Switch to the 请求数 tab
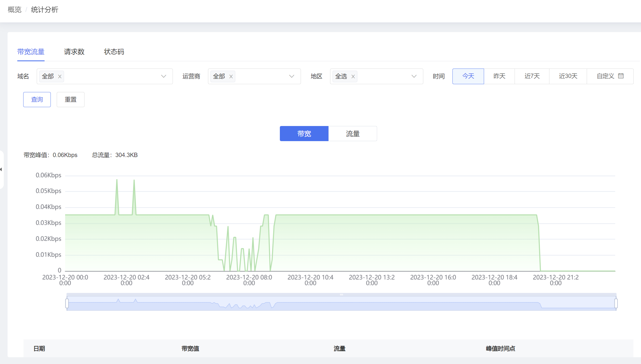This screenshot has height=364, width=641. (74, 52)
